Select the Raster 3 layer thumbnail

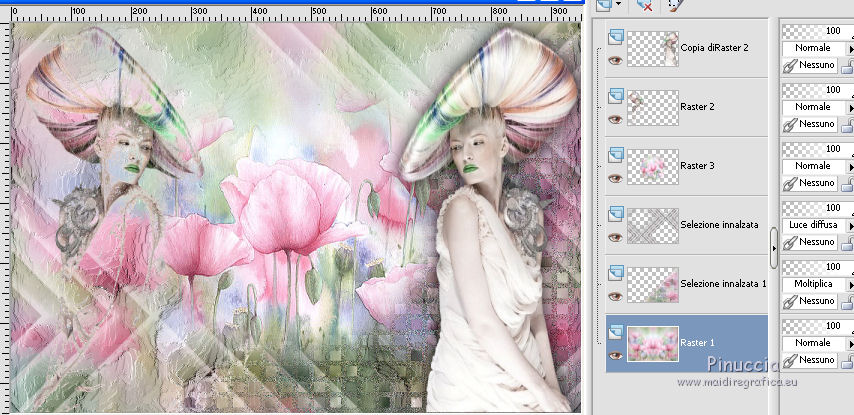point(653,166)
